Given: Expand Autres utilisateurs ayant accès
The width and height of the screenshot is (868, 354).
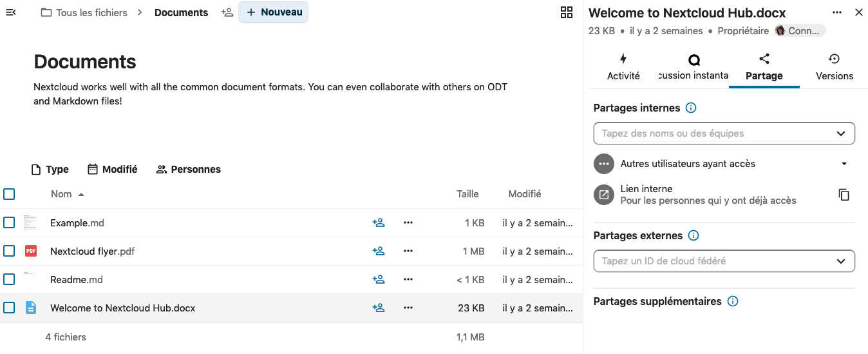Looking at the screenshot, I should [844, 164].
